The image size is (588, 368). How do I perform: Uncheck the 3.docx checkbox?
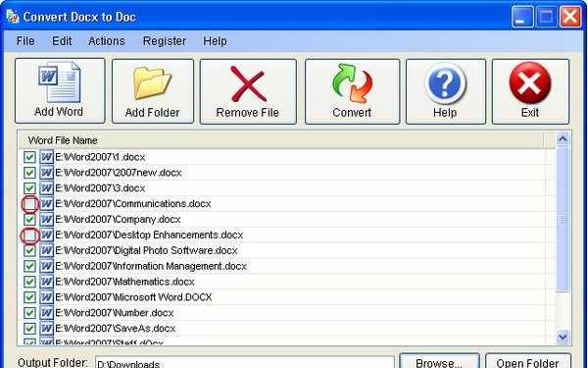pos(29,188)
